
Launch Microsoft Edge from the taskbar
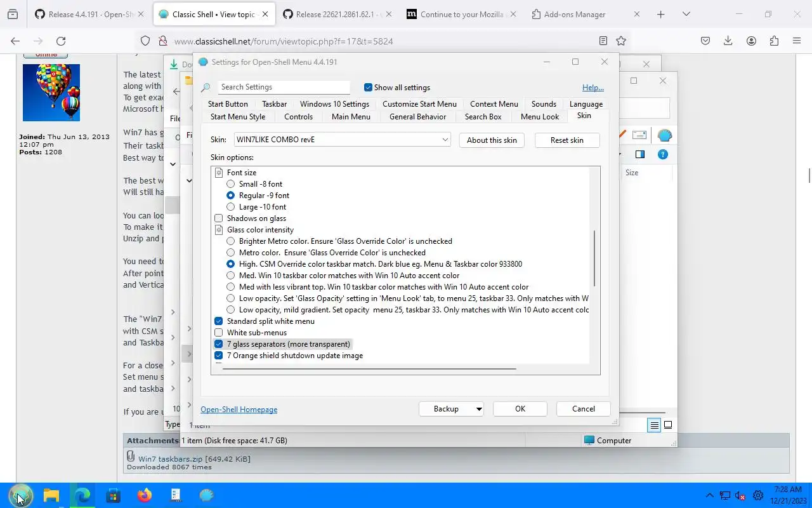(x=82, y=495)
